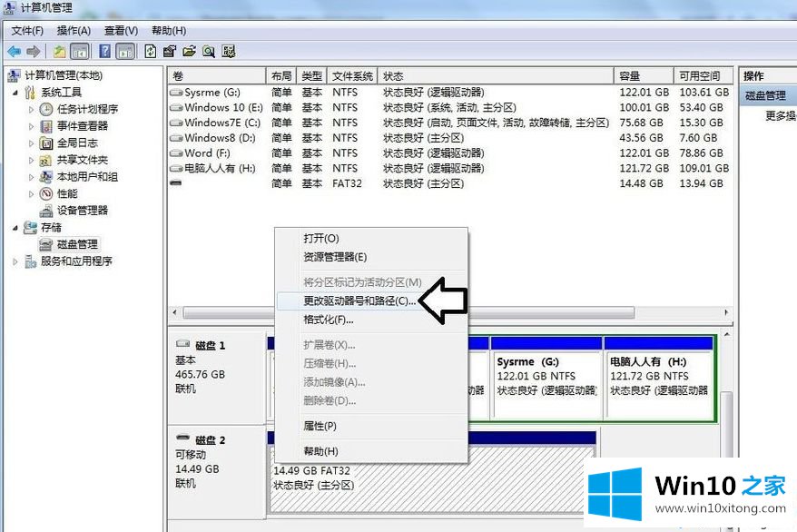Sort by the 布局 column header
The image size is (797, 532).
click(281, 76)
